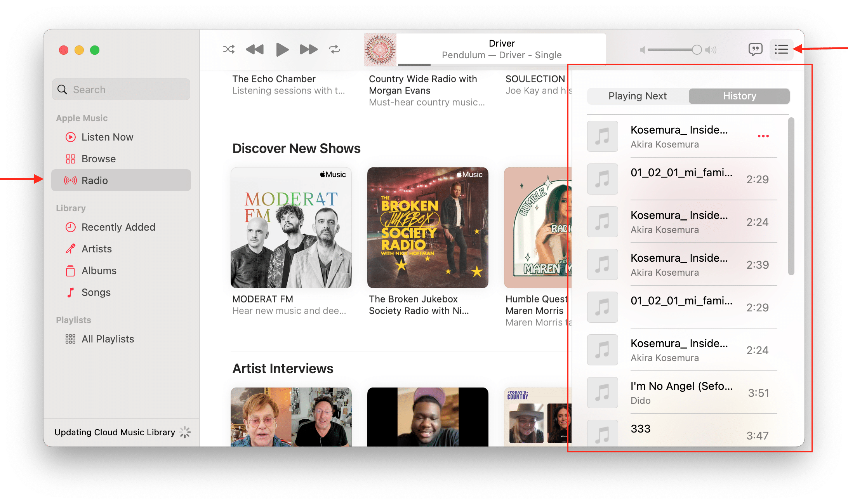The image size is (848, 504).
Task: Skip back to previous track
Action: [x=255, y=49]
